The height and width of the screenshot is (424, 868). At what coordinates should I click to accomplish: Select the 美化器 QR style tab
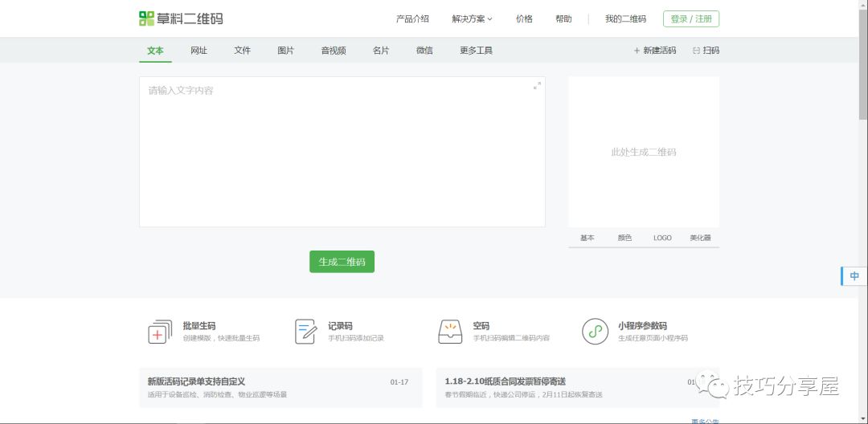(x=700, y=238)
